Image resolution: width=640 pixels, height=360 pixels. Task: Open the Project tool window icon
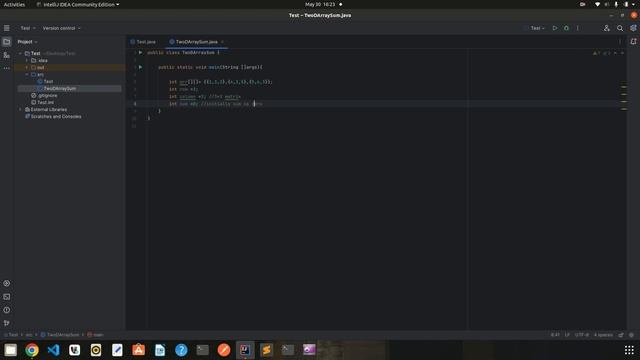(7, 42)
